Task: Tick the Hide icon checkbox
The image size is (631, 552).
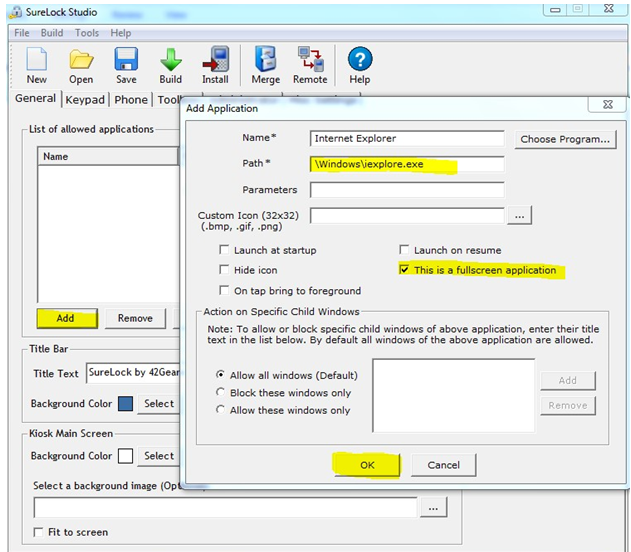Action: pos(225,270)
